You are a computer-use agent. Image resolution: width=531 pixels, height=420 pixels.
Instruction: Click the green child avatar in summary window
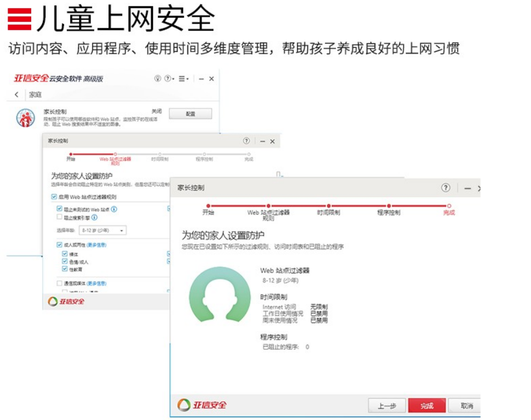[x=220, y=294]
